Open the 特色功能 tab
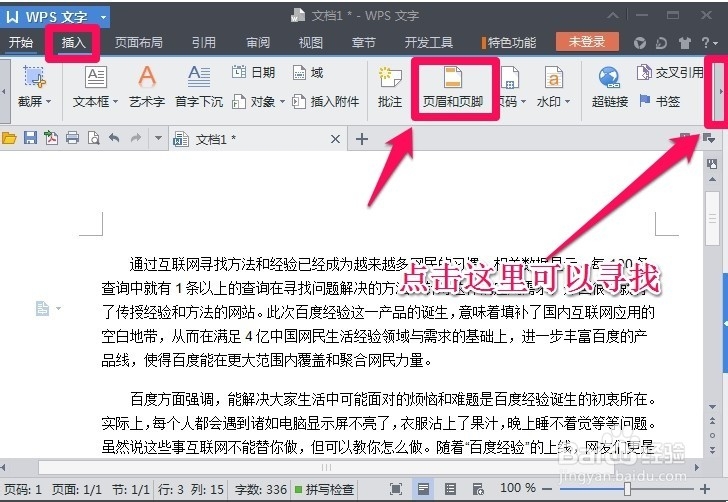Screen dimensions: 728x502 509,42
